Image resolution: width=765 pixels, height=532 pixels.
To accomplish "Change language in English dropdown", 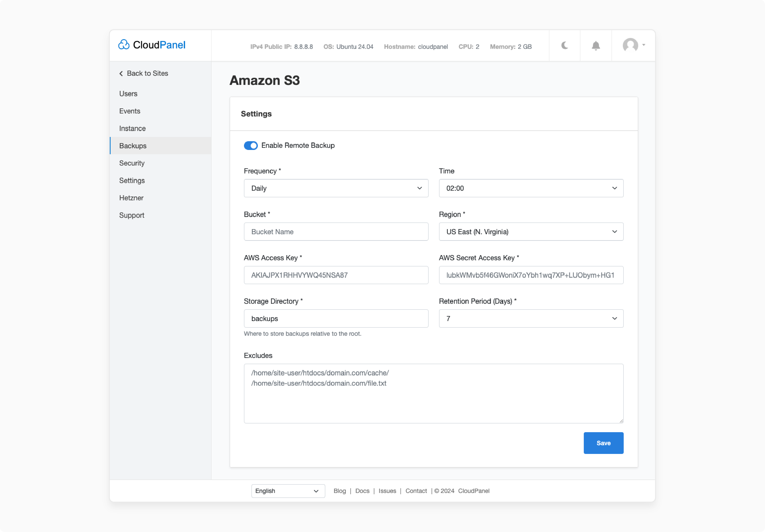I will (x=288, y=491).
